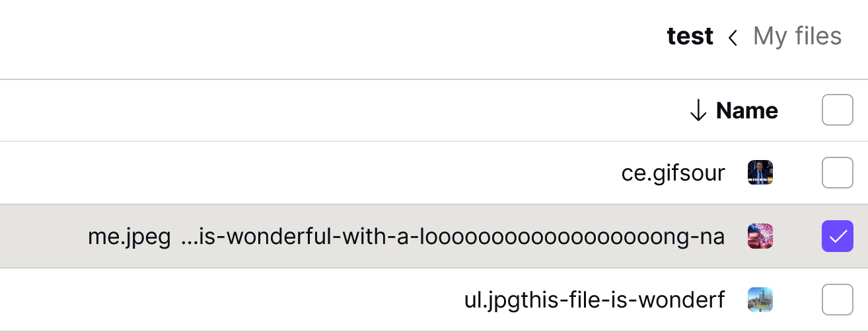Click the thumbnail of the selected jpeg file
Viewport: 868px width, 332px height.
click(x=760, y=236)
